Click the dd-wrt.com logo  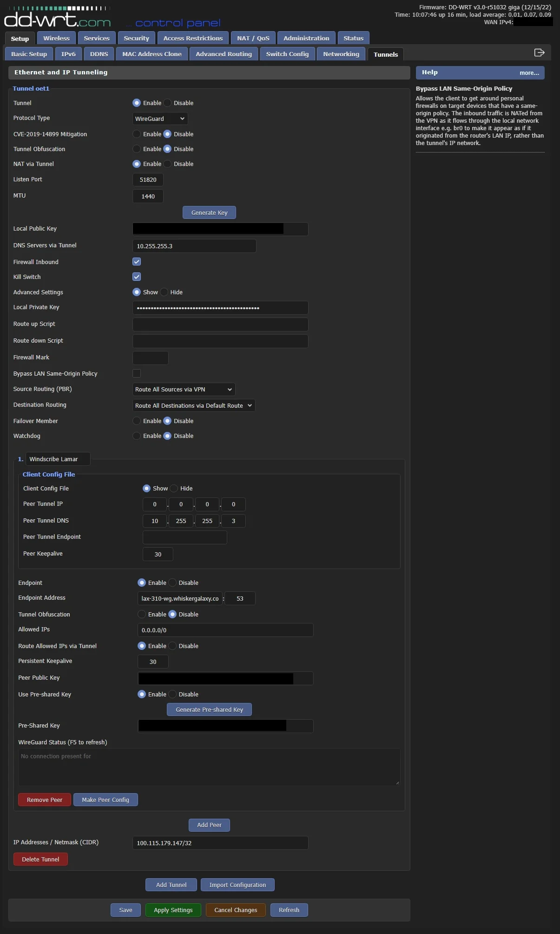57,20
